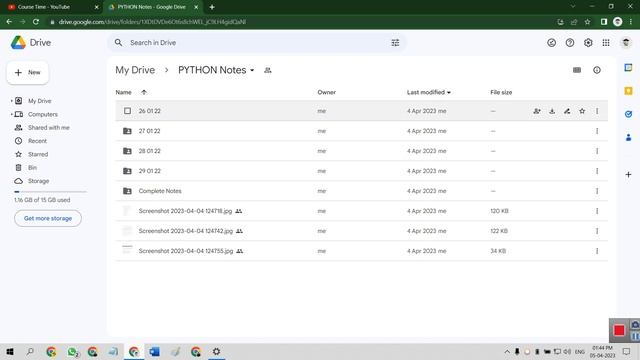
Task: Open the Bin section
Action: (32, 168)
